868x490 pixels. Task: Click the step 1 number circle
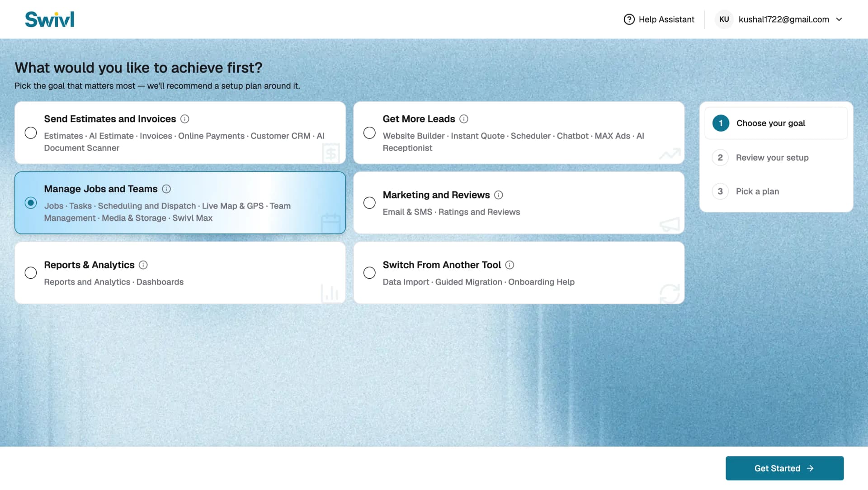[721, 123]
